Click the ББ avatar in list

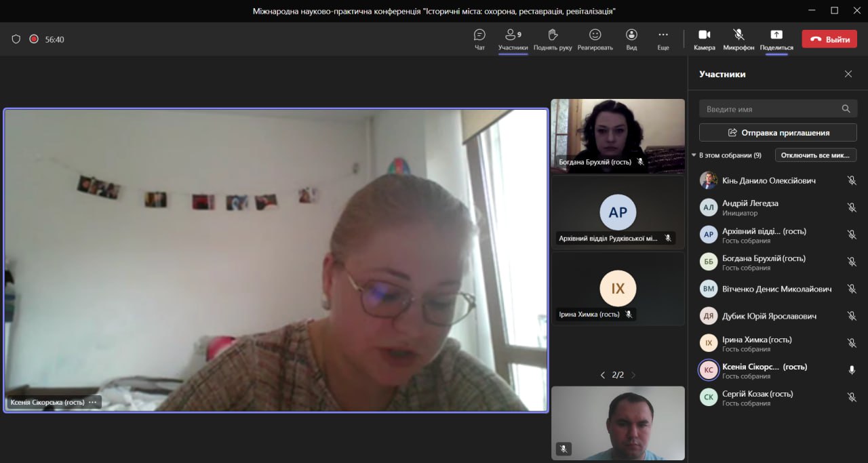pyautogui.click(x=709, y=262)
